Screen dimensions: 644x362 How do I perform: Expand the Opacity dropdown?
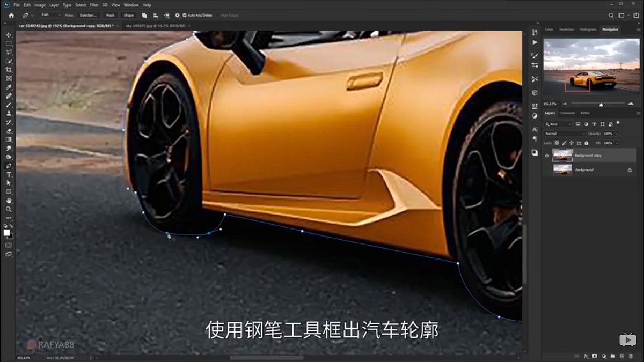click(616, 134)
